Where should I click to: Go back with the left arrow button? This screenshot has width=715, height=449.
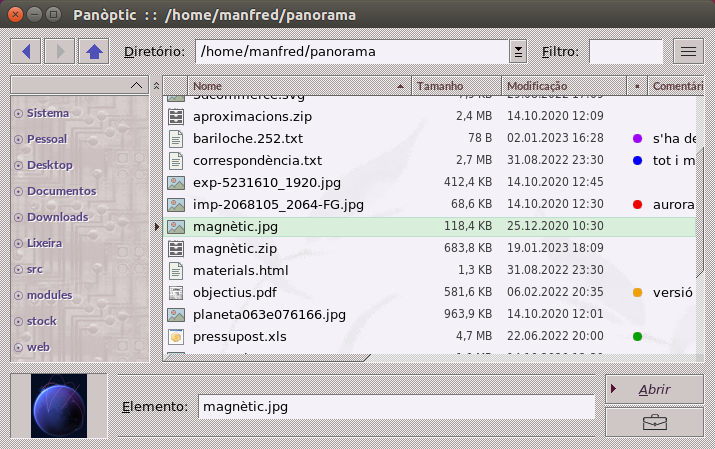[26, 52]
